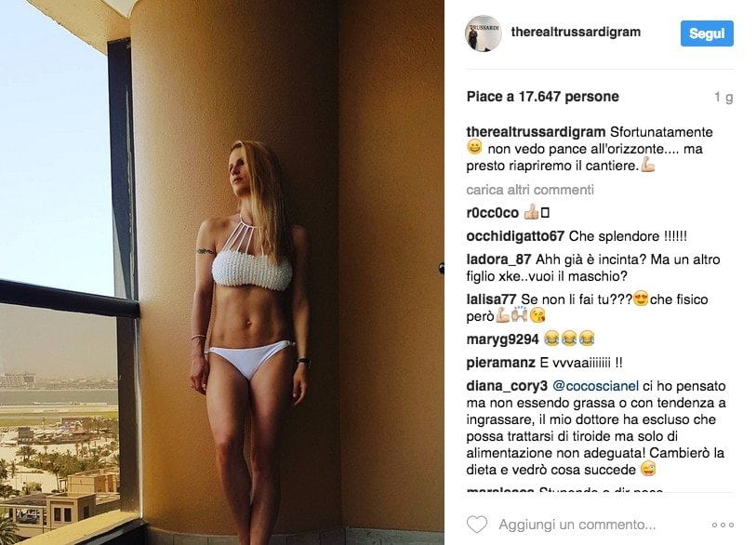
Task: Click therealtrussardigram name in caption
Action: click(536, 132)
